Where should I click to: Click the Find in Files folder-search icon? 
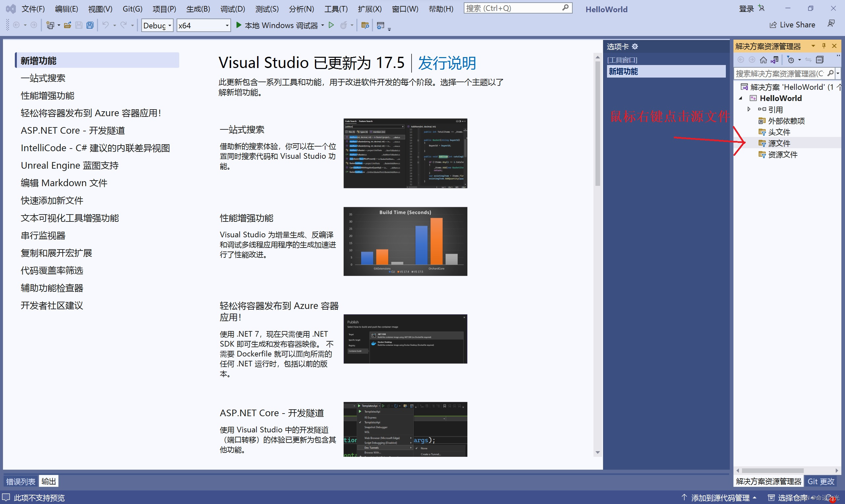coord(365,25)
